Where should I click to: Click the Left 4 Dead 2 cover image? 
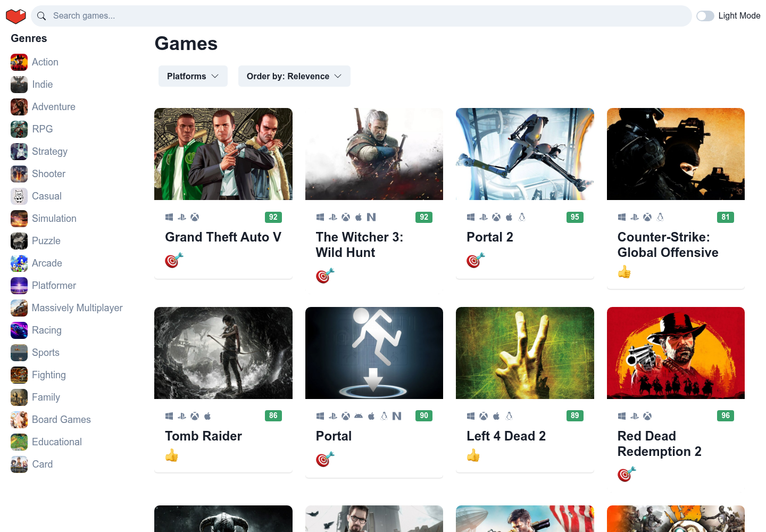(525, 353)
